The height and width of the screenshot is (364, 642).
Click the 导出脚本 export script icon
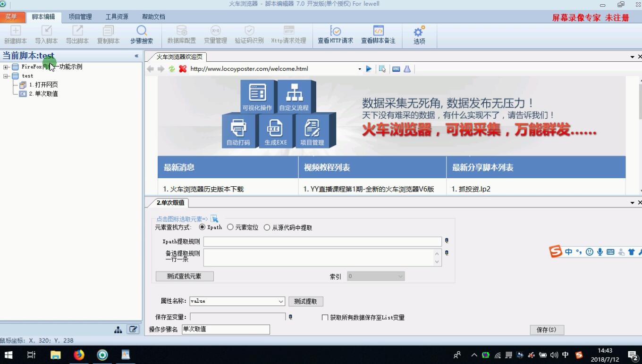[x=77, y=35]
